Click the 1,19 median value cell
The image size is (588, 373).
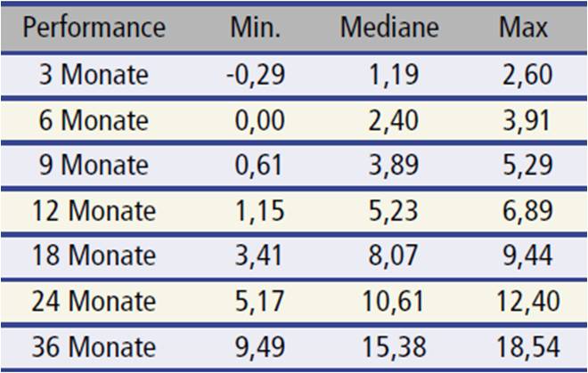click(394, 75)
